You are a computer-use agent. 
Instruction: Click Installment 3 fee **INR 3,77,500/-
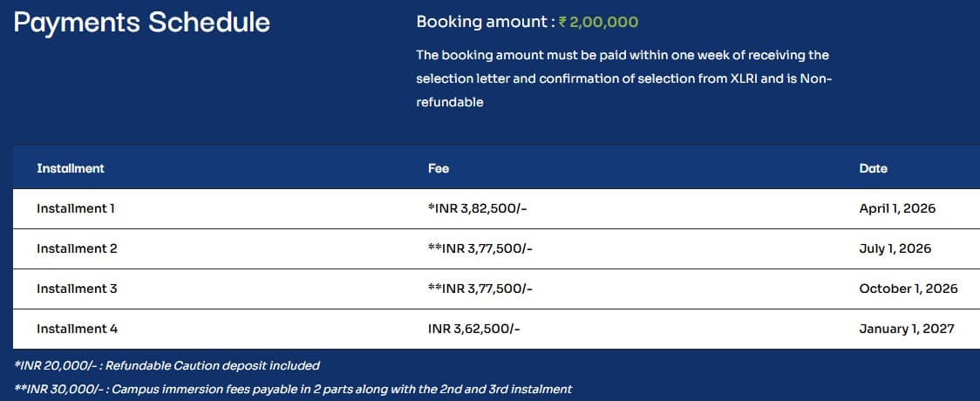click(x=480, y=289)
